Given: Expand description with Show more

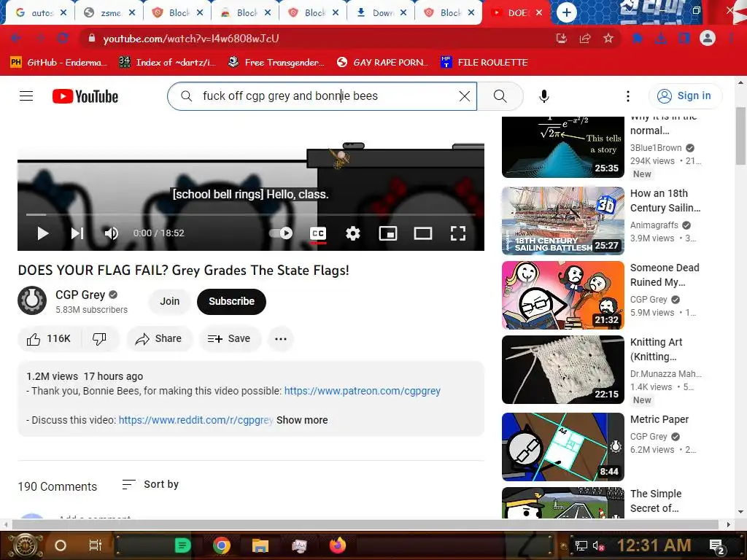Looking at the screenshot, I should (302, 420).
